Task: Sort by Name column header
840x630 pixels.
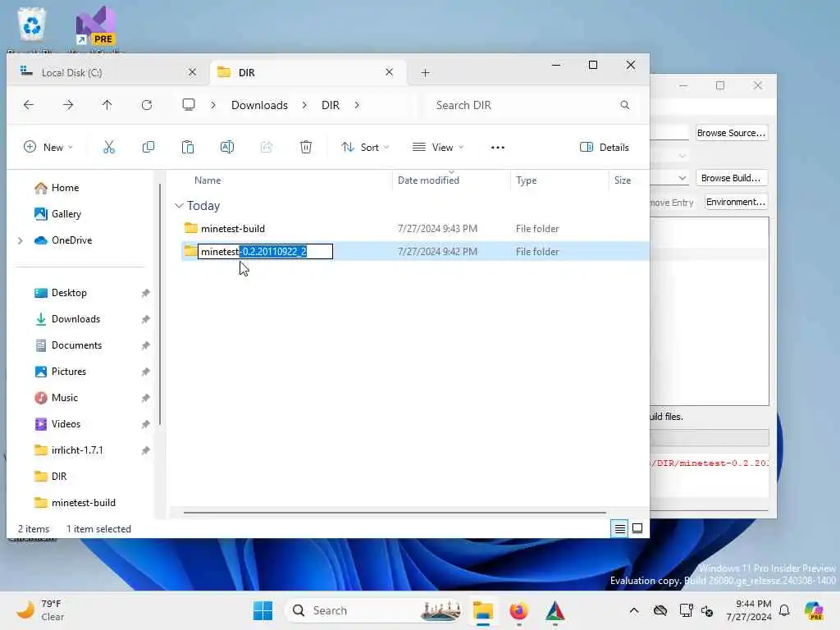Action: click(x=208, y=180)
